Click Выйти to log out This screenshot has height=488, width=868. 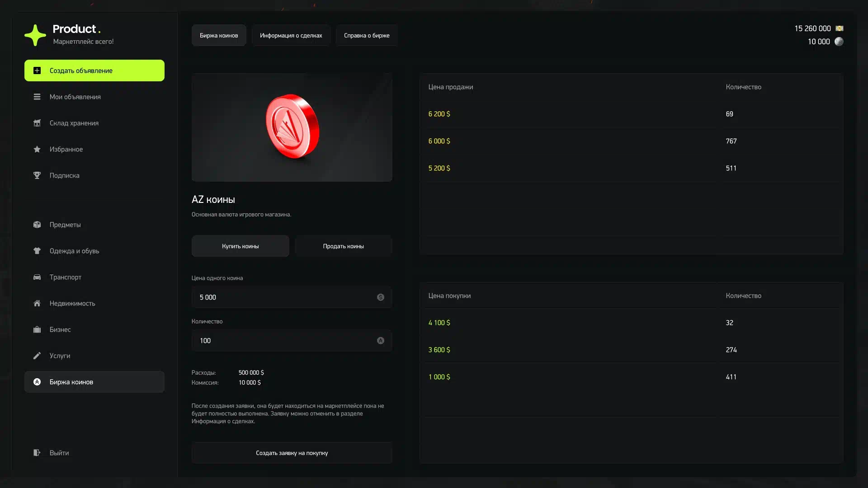tap(94, 453)
